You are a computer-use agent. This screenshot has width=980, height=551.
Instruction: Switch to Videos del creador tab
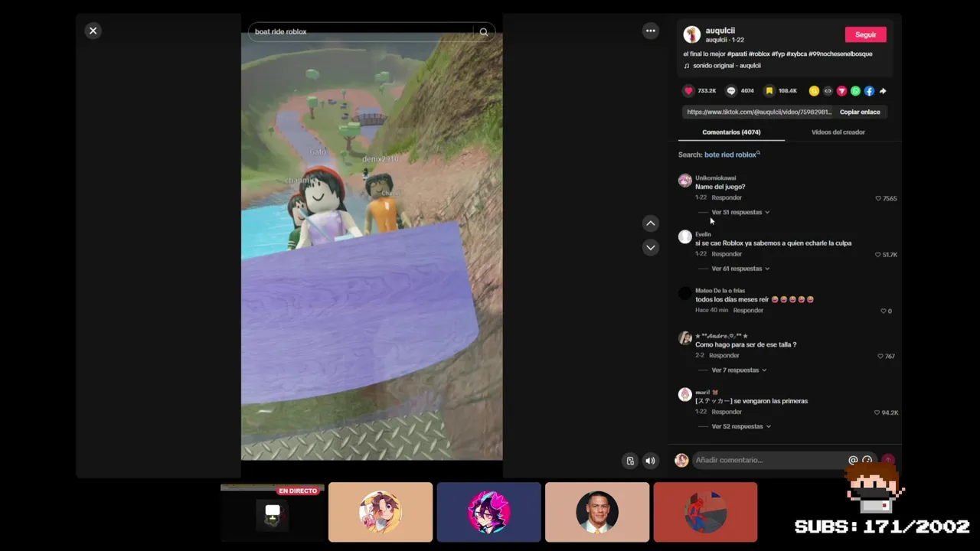838,132
